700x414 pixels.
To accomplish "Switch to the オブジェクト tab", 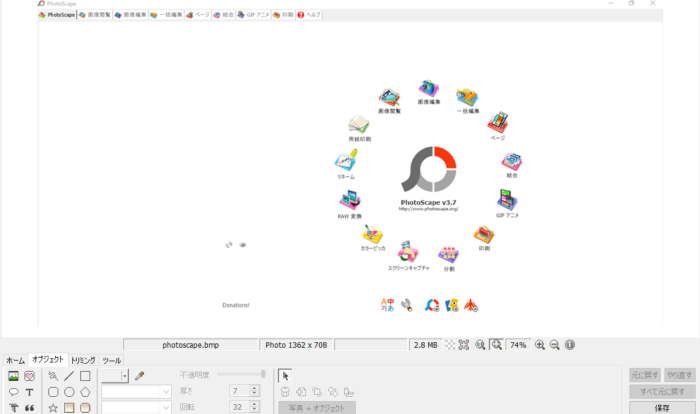I will [48, 360].
